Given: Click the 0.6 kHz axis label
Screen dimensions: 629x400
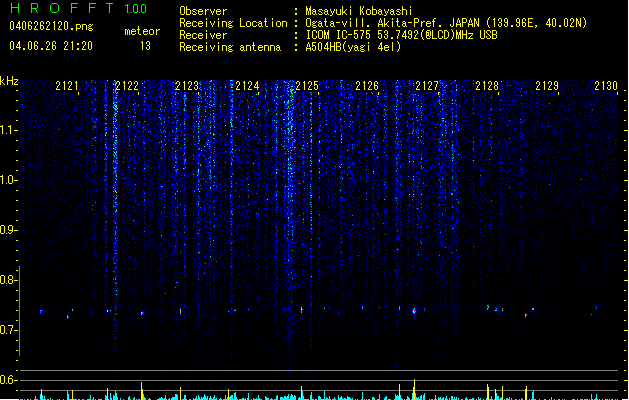Looking at the screenshot, I should click(x=8, y=380).
